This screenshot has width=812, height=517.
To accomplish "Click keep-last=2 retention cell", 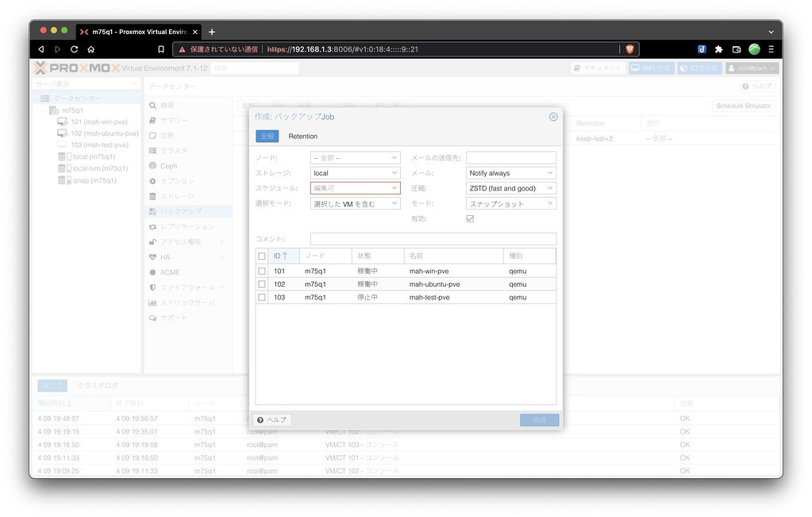I will (x=594, y=139).
